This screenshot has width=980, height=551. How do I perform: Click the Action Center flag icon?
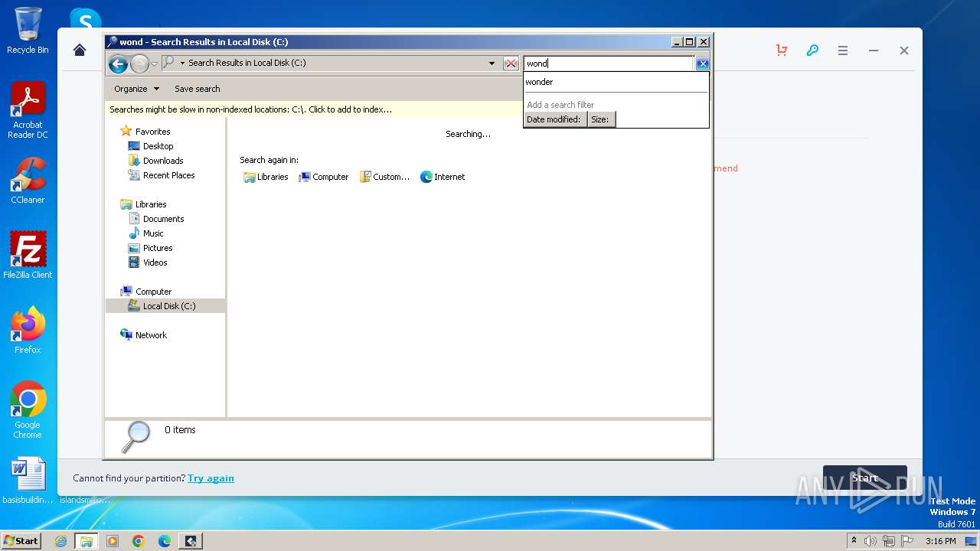907,541
